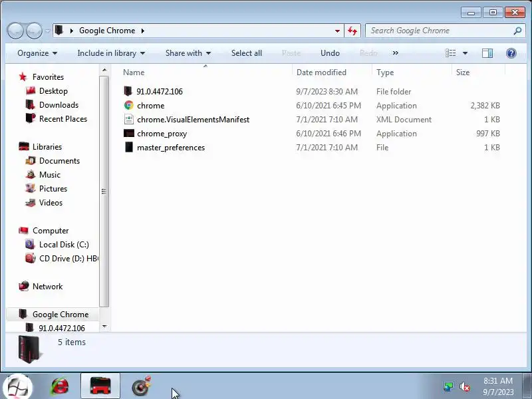
Task: Click the Desktop icon in Favorites
Action: [30, 91]
